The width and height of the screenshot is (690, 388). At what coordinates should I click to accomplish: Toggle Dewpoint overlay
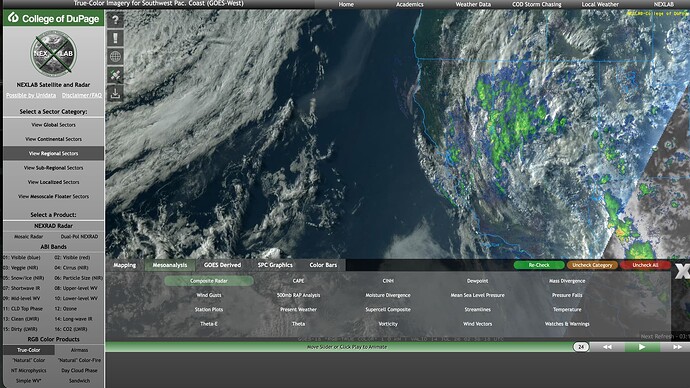[x=477, y=281]
